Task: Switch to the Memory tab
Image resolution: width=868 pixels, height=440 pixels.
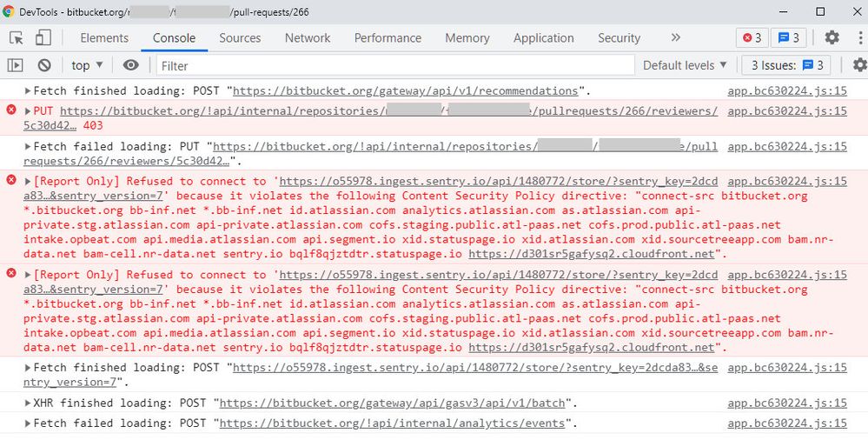Action: coord(467,37)
